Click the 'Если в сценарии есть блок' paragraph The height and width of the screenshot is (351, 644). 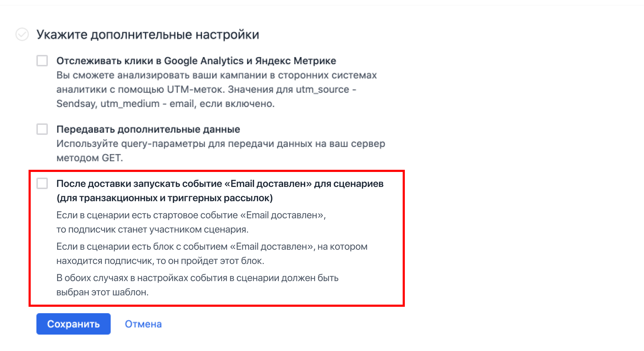point(212,246)
